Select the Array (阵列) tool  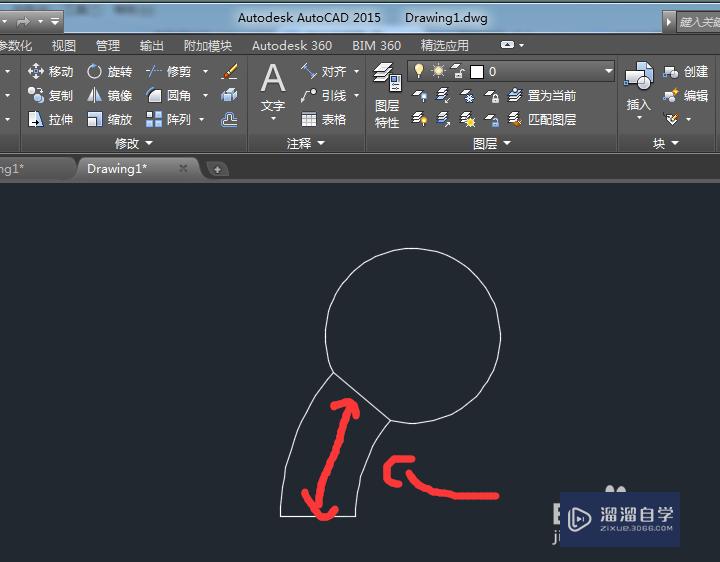(168, 119)
